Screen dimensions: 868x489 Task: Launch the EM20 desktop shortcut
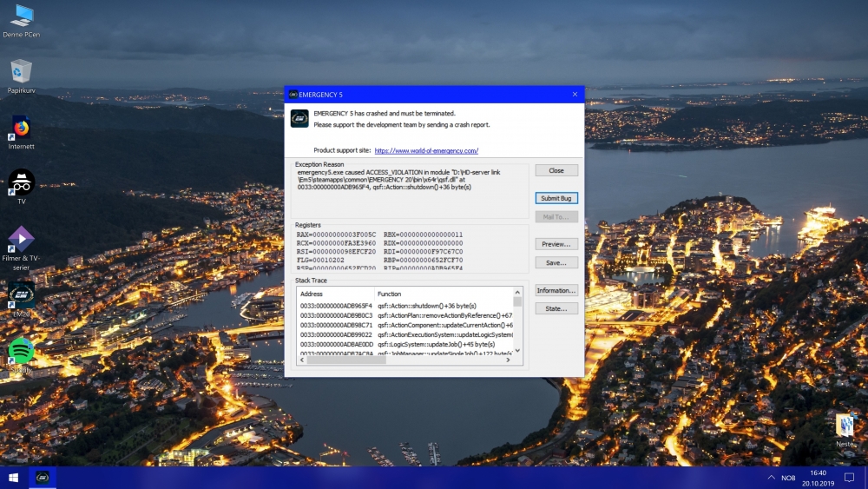point(22,300)
